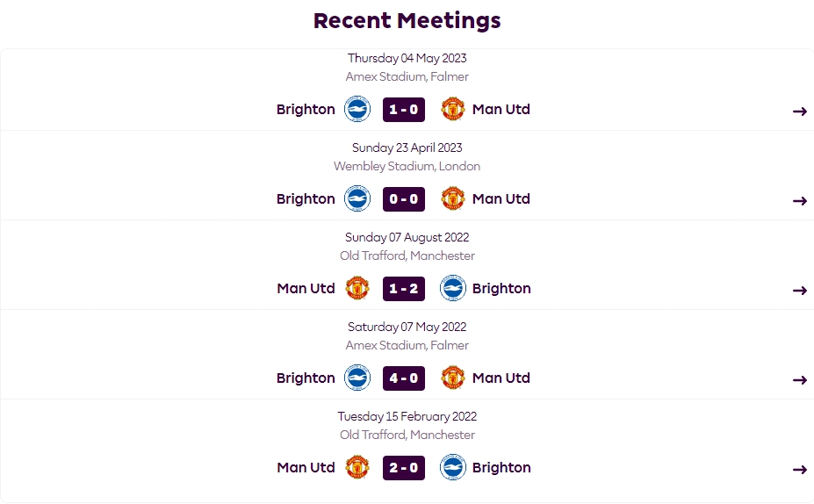Click Brighton team name in 7 May 2022 match
Viewport: 814px width, 504px height.
[x=306, y=378]
